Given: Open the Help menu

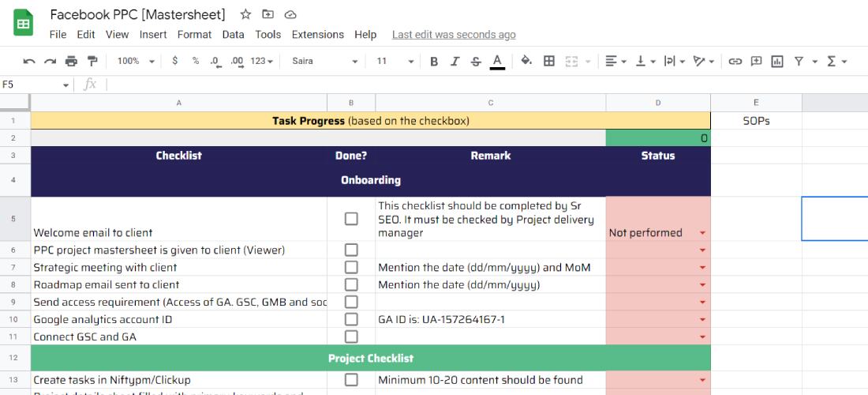Looking at the screenshot, I should tap(365, 34).
